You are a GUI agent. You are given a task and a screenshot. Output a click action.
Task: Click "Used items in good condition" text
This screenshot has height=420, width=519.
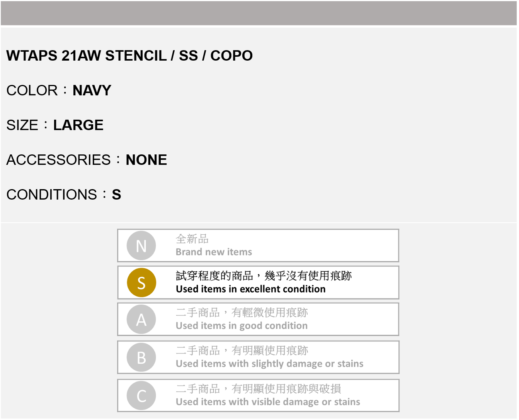(242, 326)
